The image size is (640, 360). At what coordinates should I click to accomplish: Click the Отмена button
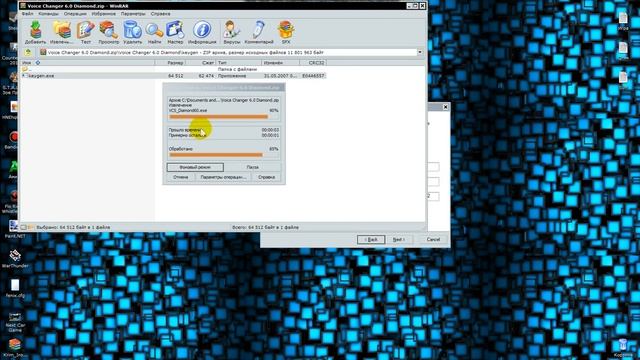180,177
